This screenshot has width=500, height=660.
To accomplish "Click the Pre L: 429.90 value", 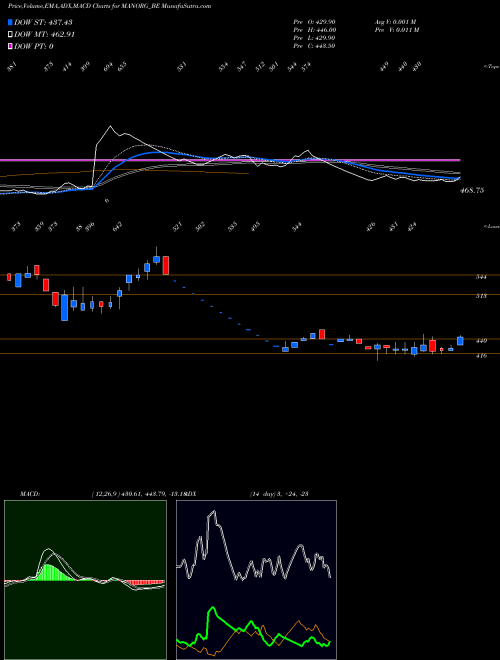I will click(x=314, y=38).
